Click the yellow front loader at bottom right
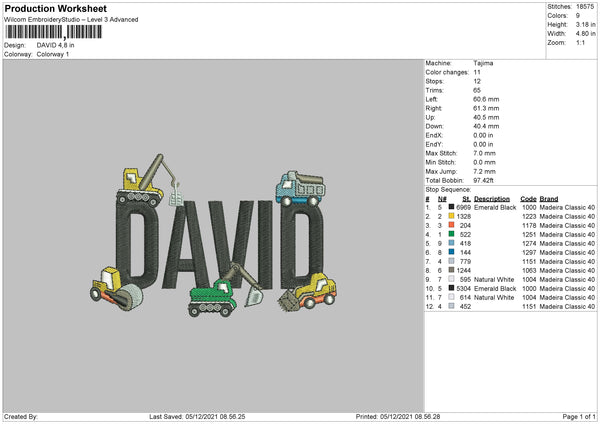The width and height of the screenshot is (600, 424). [x=307, y=292]
